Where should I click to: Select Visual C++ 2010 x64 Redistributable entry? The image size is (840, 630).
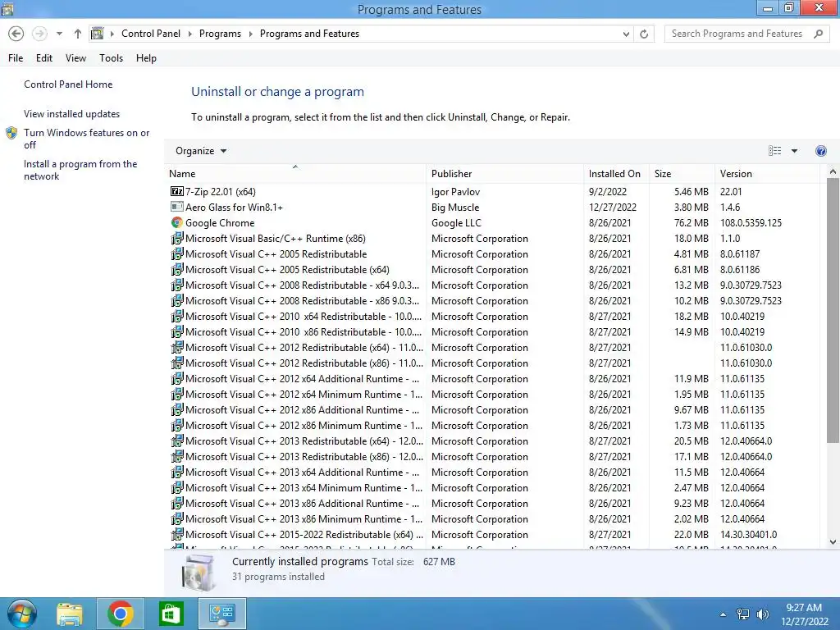(x=304, y=316)
